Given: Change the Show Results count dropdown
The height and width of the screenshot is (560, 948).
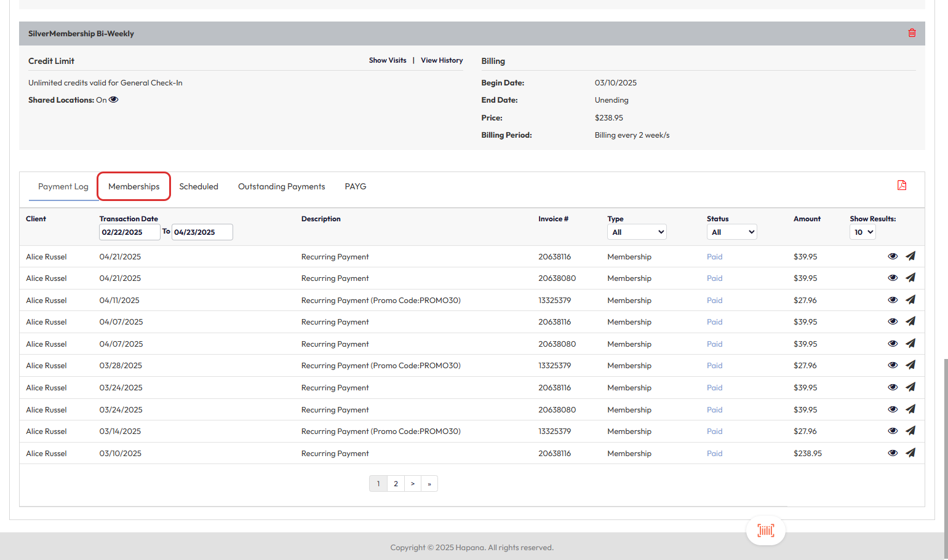Looking at the screenshot, I should click(862, 232).
